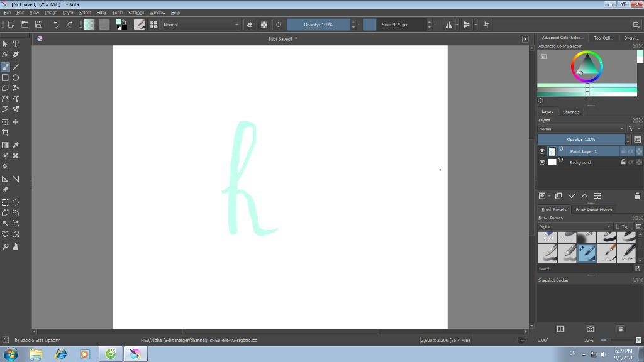The height and width of the screenshot is (362, 644).
Task: Toggle eraser mode
Action: point(249,25)
